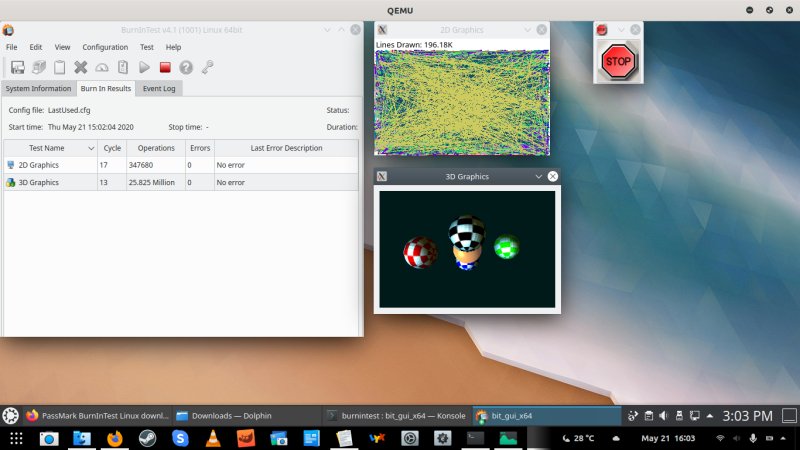Click the Test Name column sort arrow

(91, 148)
